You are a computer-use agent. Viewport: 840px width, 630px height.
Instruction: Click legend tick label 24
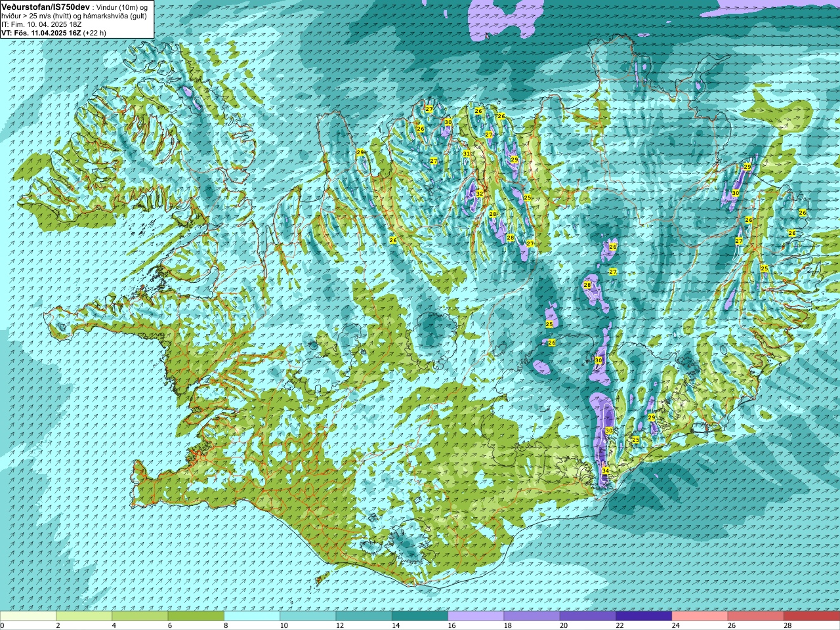(x=675, y=626)
